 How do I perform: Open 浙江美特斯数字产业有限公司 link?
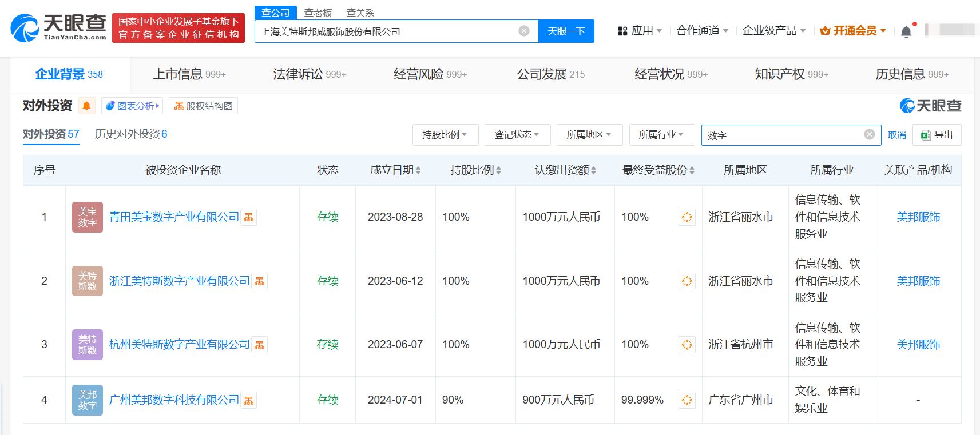tap(180, 281)
